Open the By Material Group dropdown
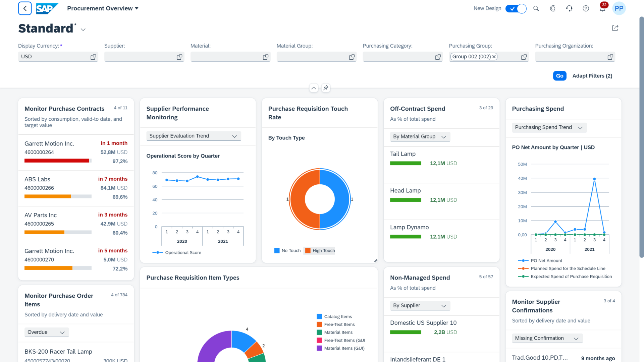644x362 pixels. point(443,136)
